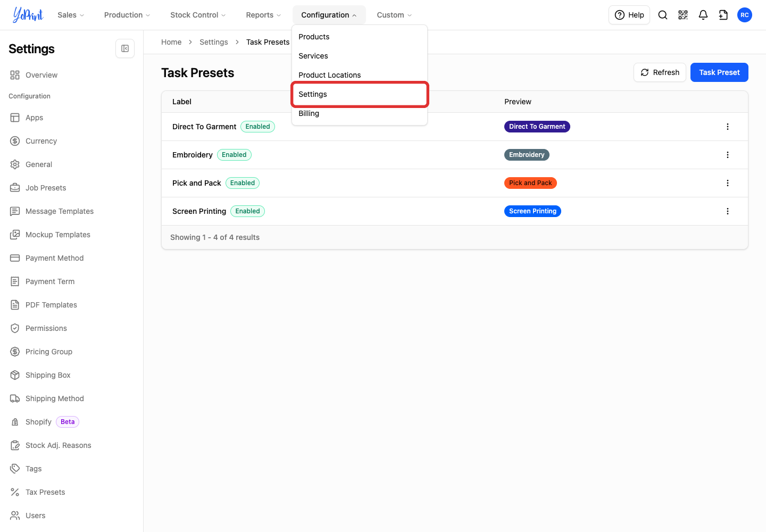Expand the Stock Control dropdown

198,15
